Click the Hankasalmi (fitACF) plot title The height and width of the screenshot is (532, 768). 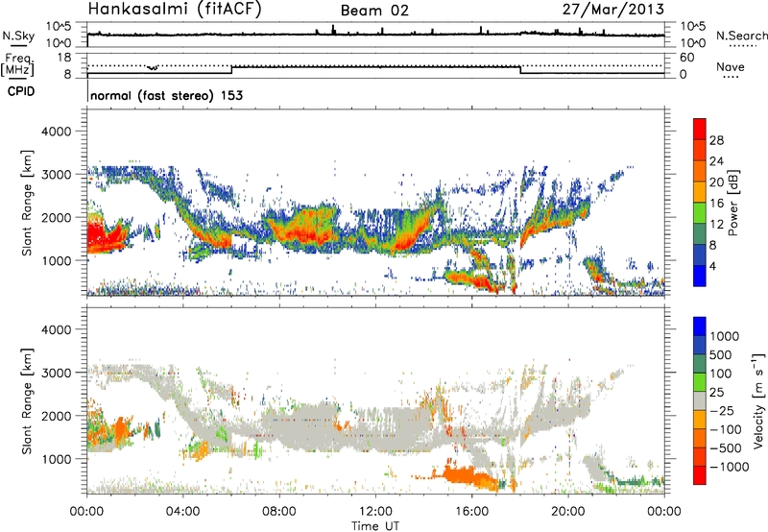[175, 10]
